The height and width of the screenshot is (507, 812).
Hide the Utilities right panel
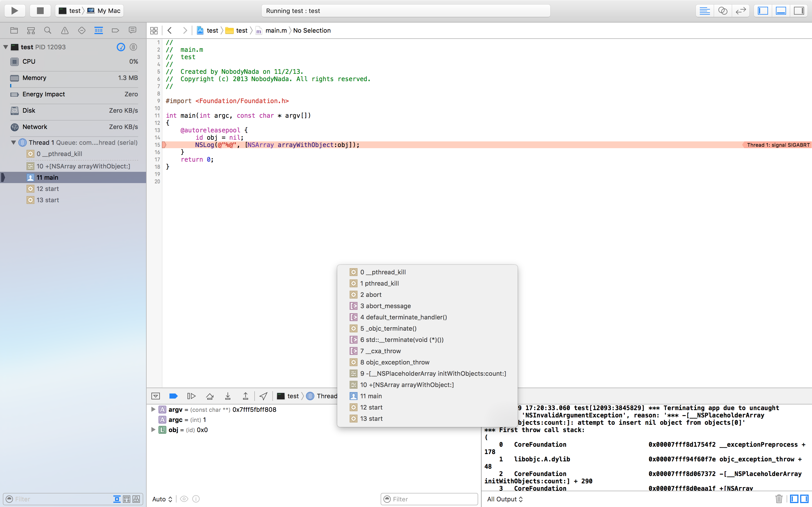pos(799,11)
